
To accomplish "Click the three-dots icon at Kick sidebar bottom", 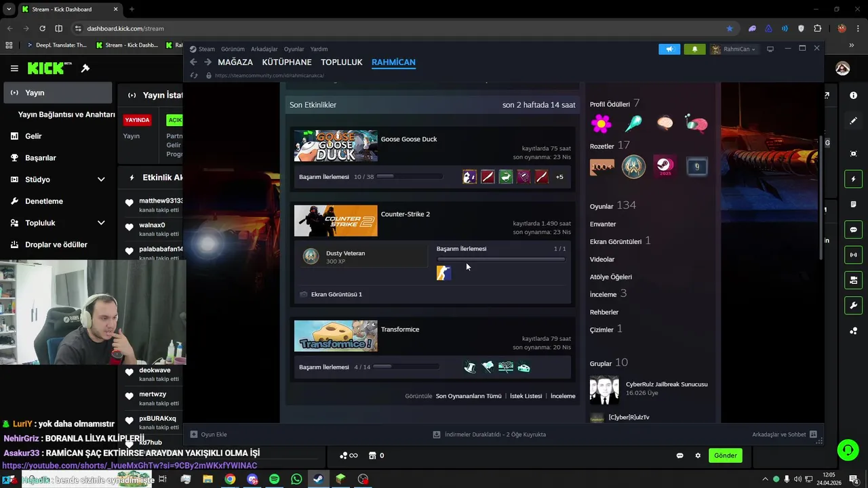I will tap(853, 331).
